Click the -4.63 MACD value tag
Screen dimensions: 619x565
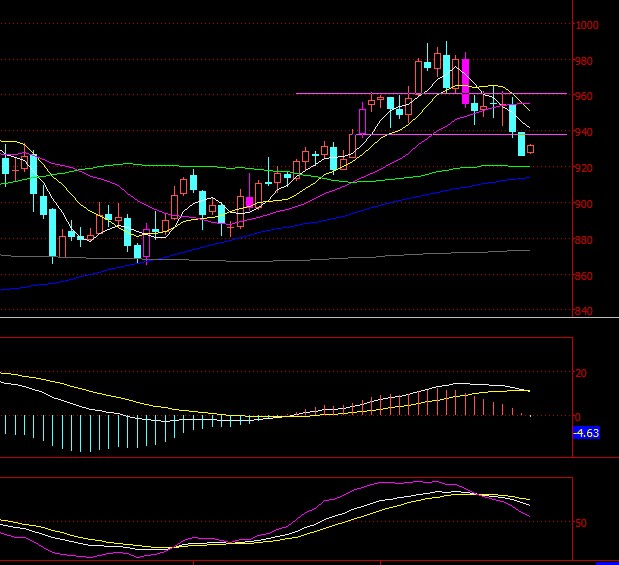586,433
